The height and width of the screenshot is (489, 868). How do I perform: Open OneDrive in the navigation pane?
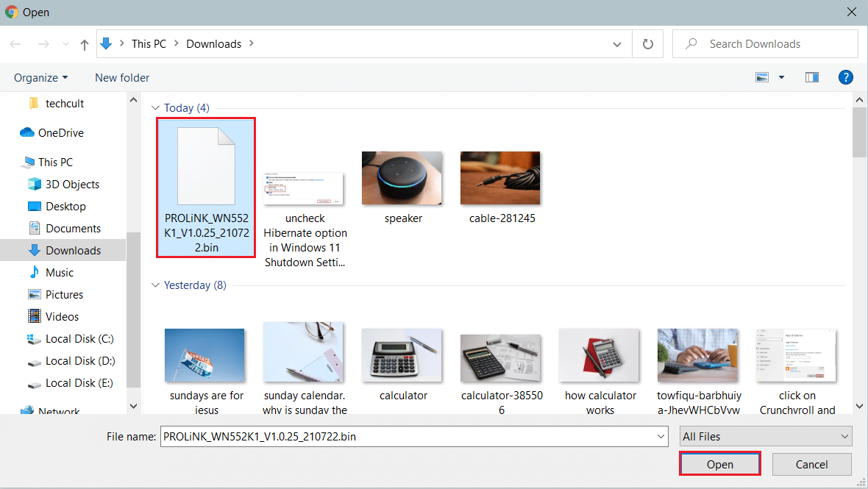click(x=60, y=133)
